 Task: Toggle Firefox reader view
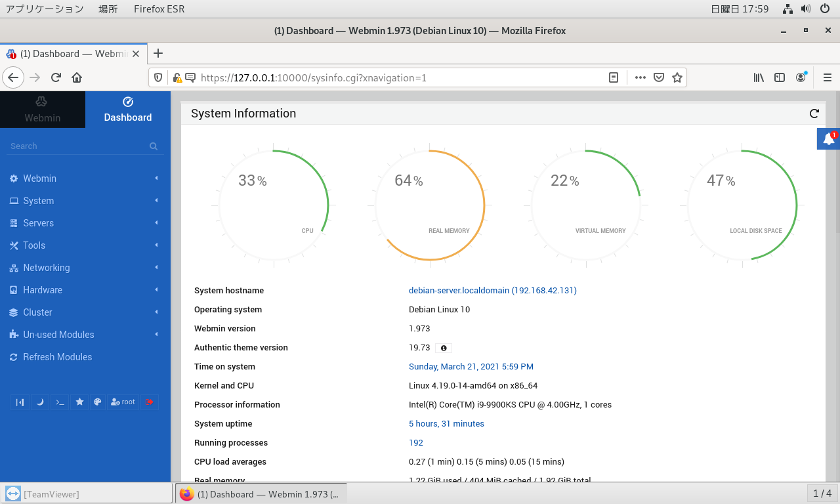tap(614, 77)
